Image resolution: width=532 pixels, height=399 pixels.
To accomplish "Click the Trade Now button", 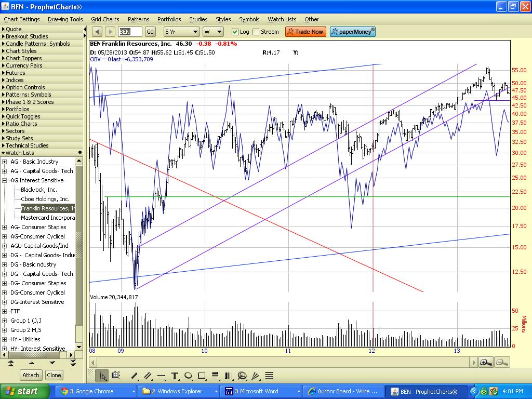I will coord(305,32).
